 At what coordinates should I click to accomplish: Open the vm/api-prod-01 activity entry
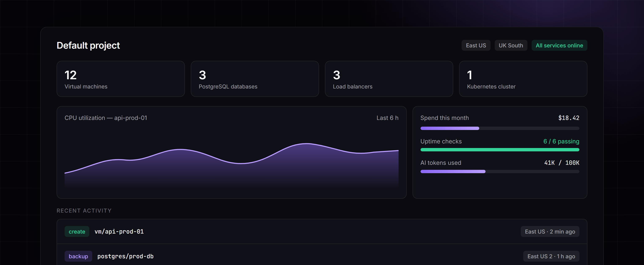click(x=322, y=231)
